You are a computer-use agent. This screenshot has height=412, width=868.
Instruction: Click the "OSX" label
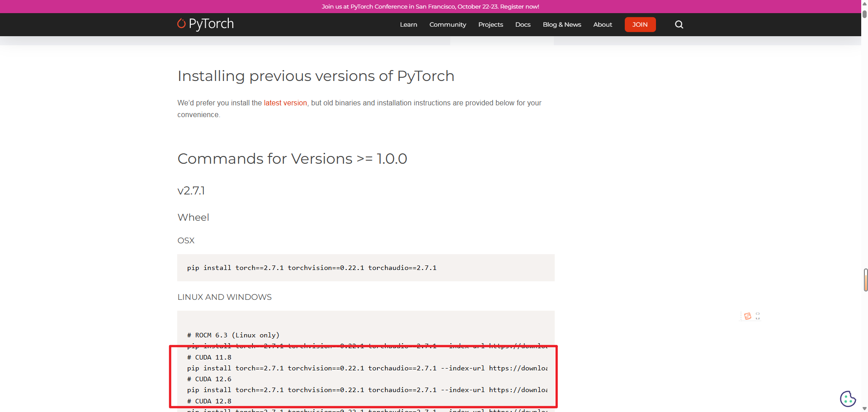[186, 241]
